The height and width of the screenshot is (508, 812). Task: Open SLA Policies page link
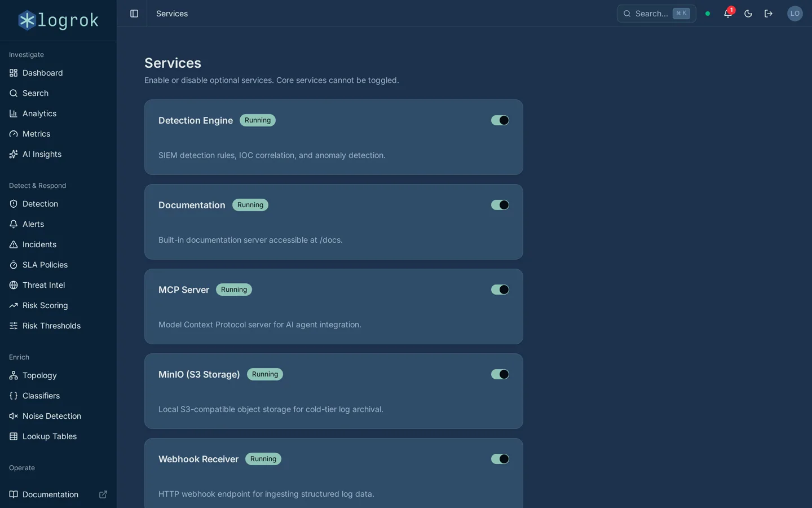59,265
